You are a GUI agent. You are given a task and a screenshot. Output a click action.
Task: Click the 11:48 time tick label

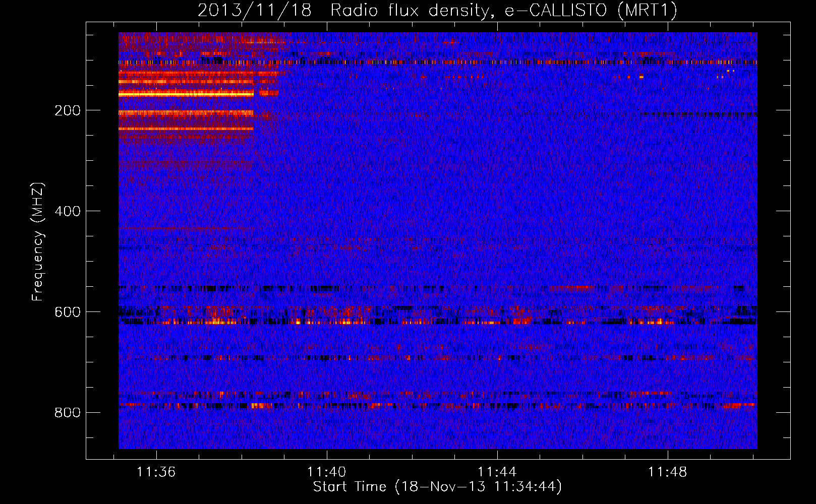[668, 472]
